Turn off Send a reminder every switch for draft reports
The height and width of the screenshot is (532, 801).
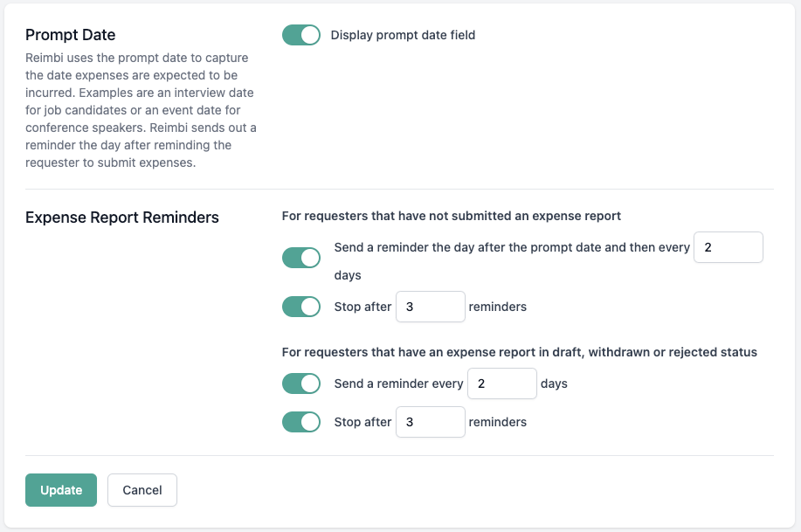(x=301, y=383)
